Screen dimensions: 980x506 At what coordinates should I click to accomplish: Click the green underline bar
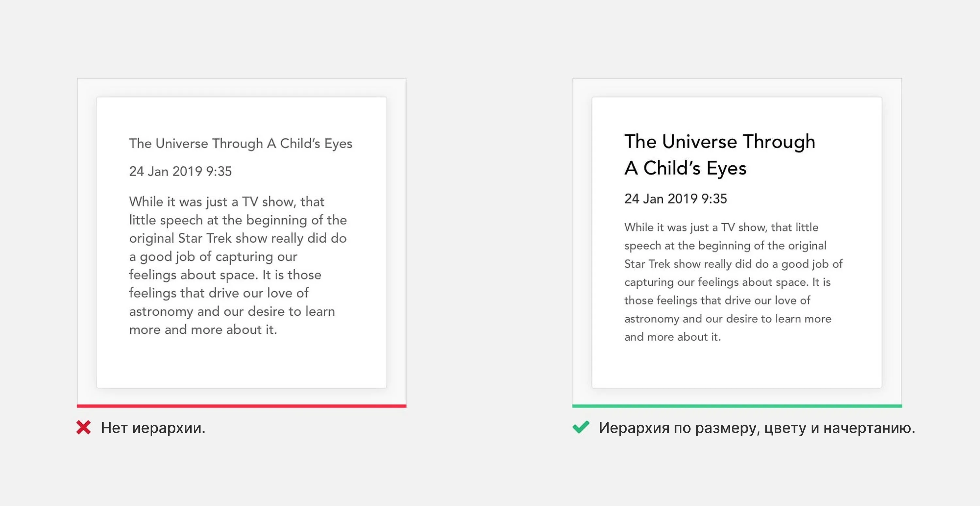click(x=737, y=406)
